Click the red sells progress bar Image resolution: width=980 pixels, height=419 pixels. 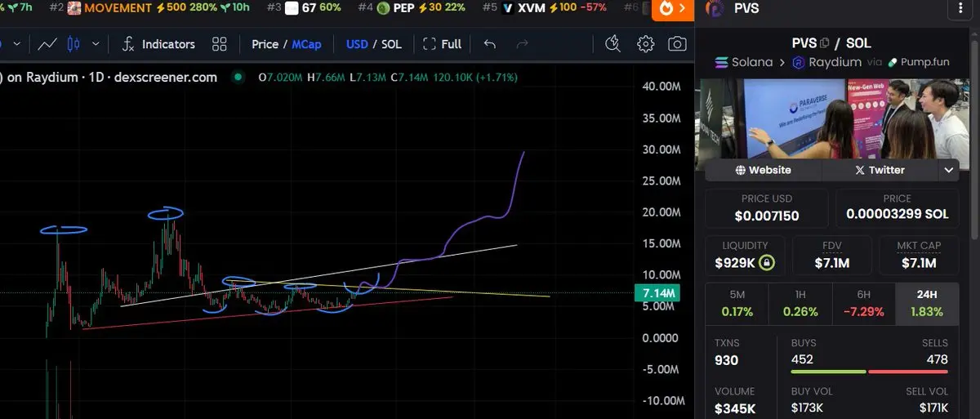click(908, 372)
